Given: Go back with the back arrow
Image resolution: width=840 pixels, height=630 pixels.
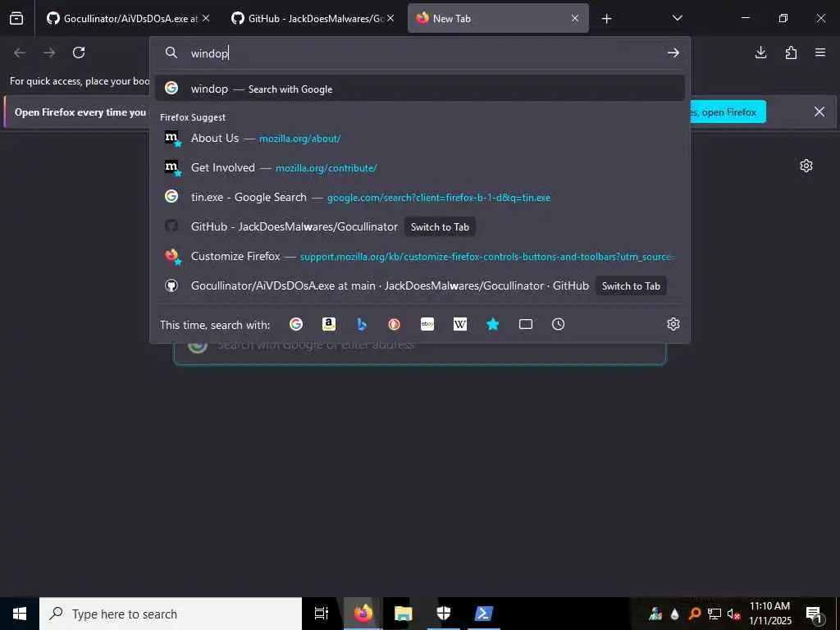Looking at the screenshot, I should [20, 52].
